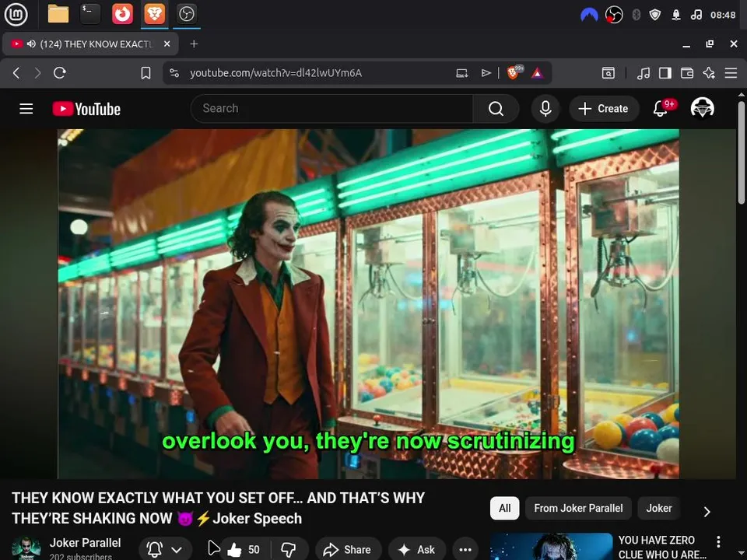
Task: Open Brave Rewards triangle icon
Action: 538,73
